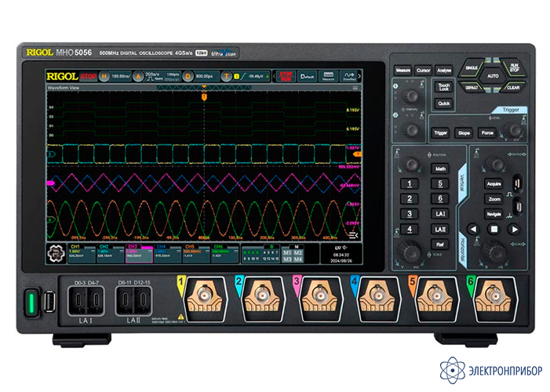The image size is (550, 392).
Task: Push the Acquire key
Action: [x=494, y=183]
